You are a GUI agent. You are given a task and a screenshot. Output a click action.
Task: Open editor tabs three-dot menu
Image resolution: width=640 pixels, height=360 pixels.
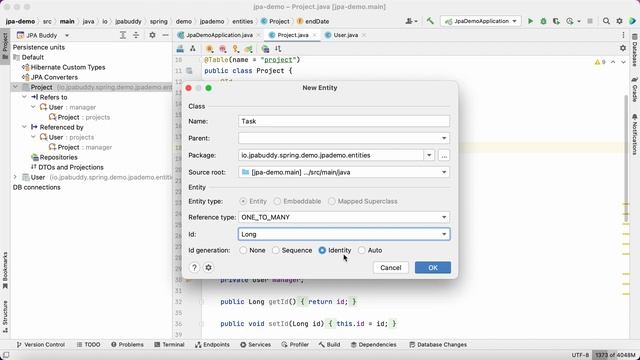tap(623, 35)
